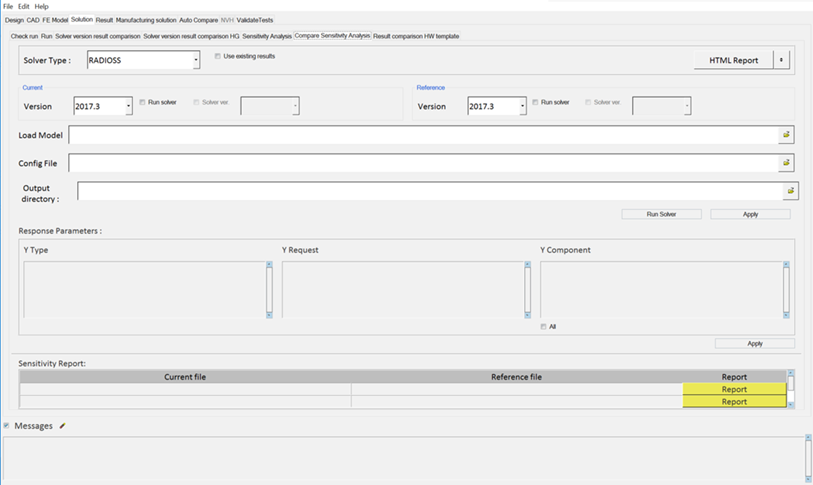The width and height of the screenshot is (813, 485).
Task: Switch to the Sensitivity Analysis tab
Action: pos(267,36)
